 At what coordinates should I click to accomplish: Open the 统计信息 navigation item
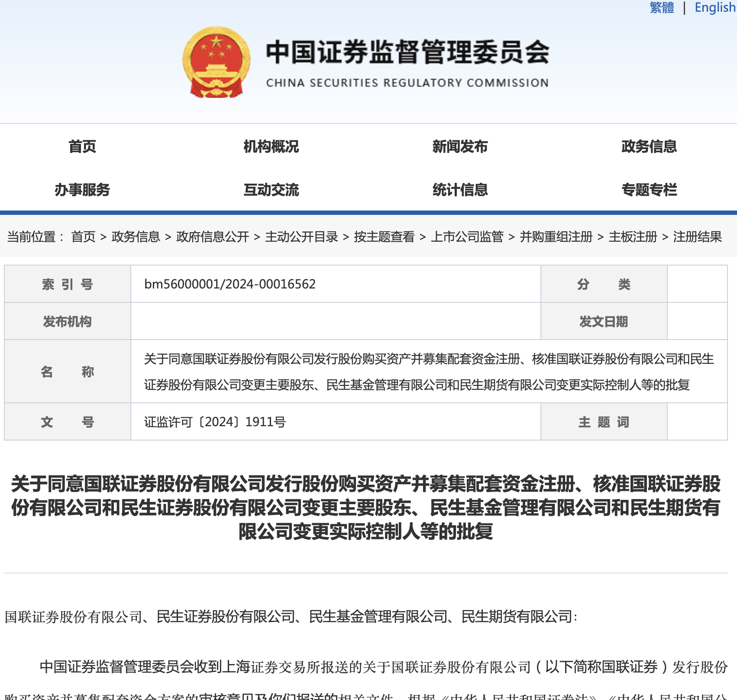460,190
